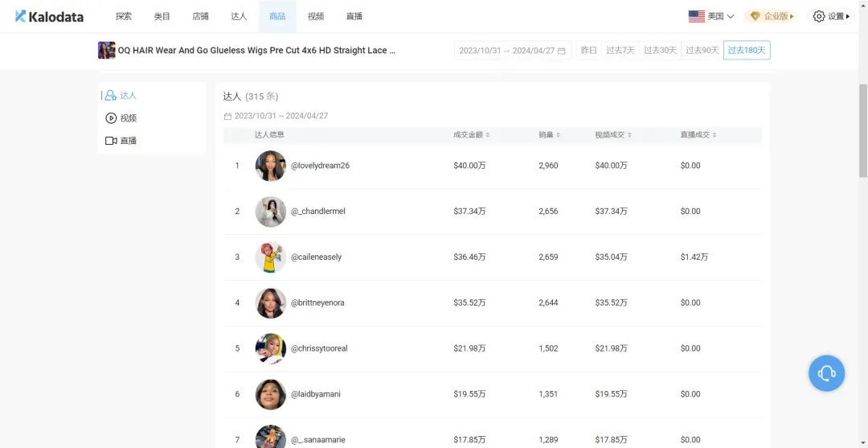Click the @caileneasely avatar thumbnail
868x448 pixels.
(271, 257)
